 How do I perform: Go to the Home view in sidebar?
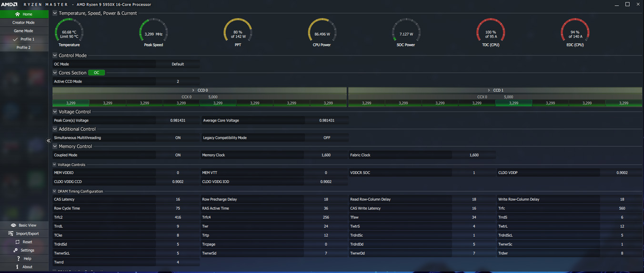tap(24, 14)
